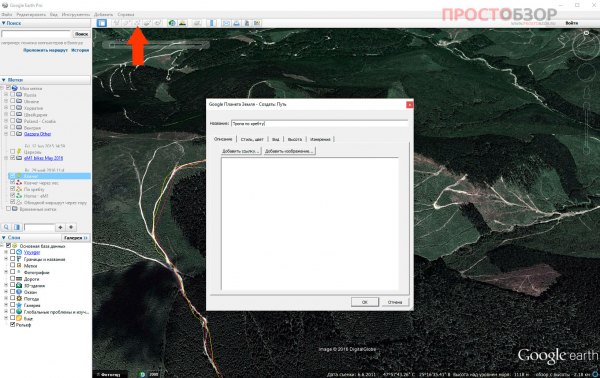Click Добавить ссылку button

(241, 151)
